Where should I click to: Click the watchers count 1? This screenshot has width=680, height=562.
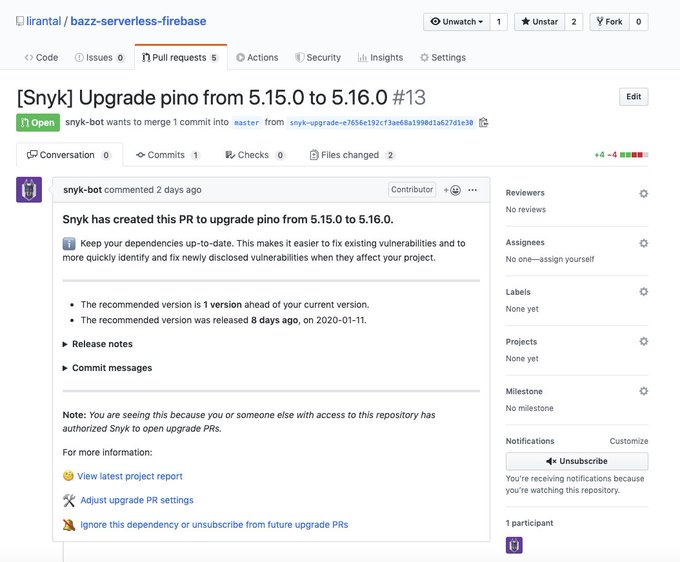tap(499, 22)
